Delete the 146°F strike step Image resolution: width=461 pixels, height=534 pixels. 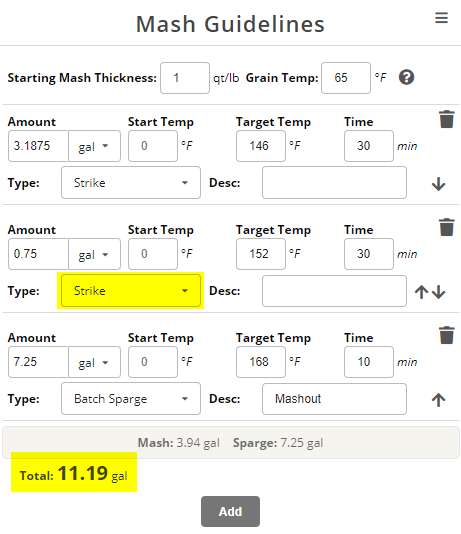[446, 119]
